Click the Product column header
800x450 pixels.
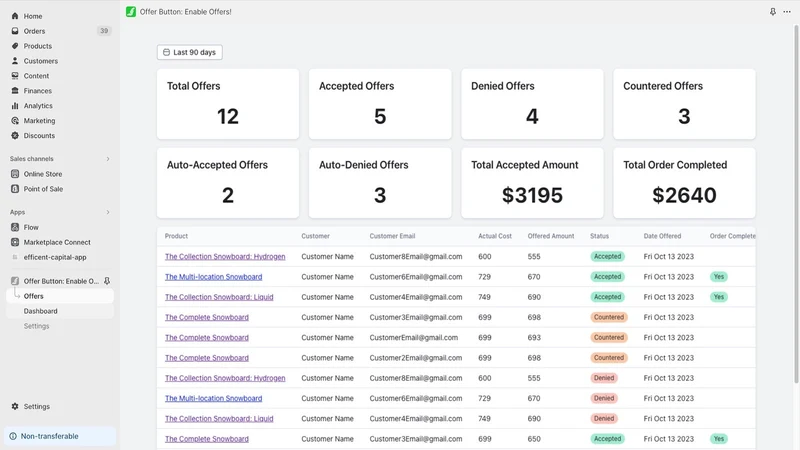tap(177, 236)
